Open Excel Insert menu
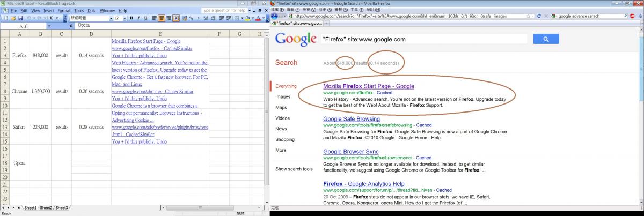The image size is (644, 216). 48,10
